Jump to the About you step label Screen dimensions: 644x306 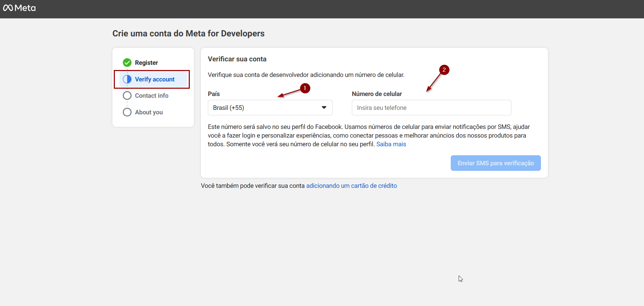click(149, 112)
